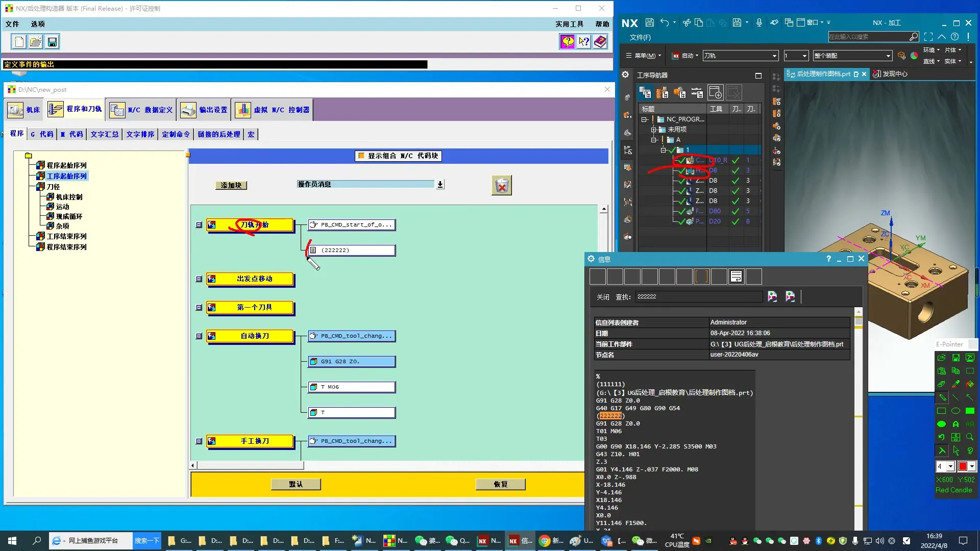980x551 pixels.
Task: Collapse the 自动换刀 event toggle box
Action: pos(199,336)
